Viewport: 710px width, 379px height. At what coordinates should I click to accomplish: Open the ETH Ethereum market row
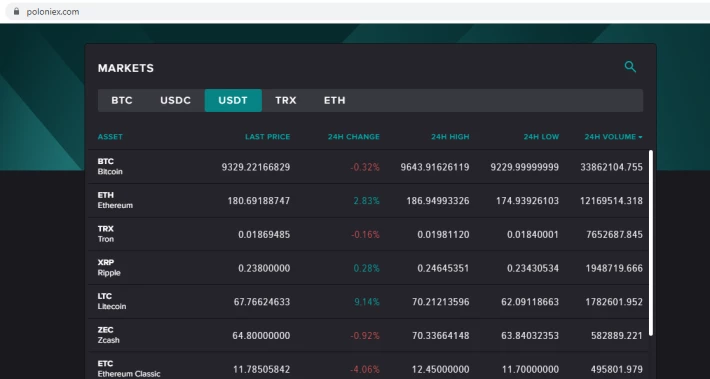368,200
